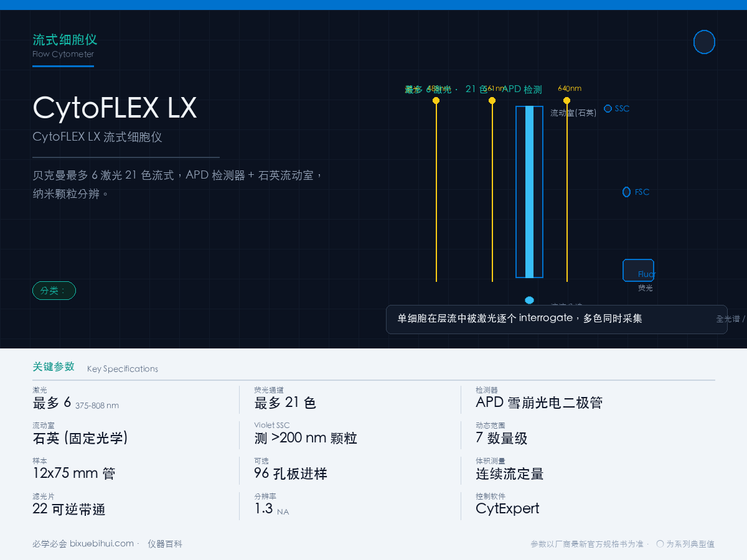Click the Fluor fluorescence detector box
Image resolution: width=747 pixels, height=560 pixels.
[638, 271]
